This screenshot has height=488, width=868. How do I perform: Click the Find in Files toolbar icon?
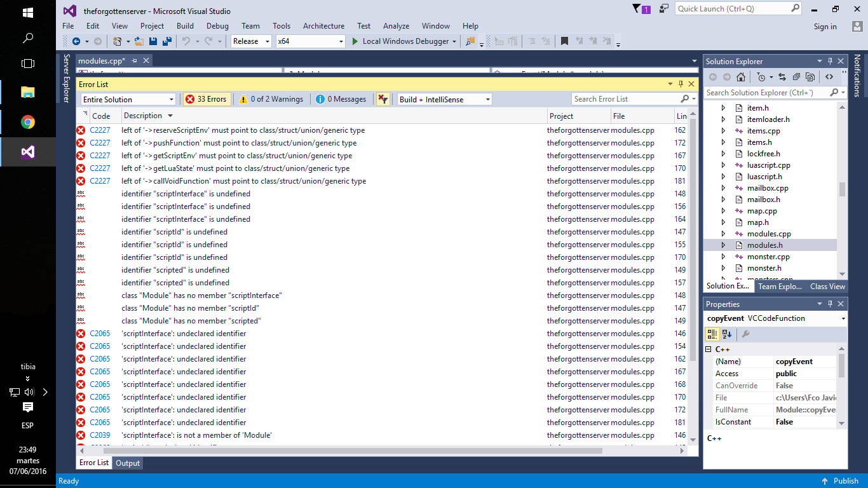pyautogui.click(x=470, y=41)
